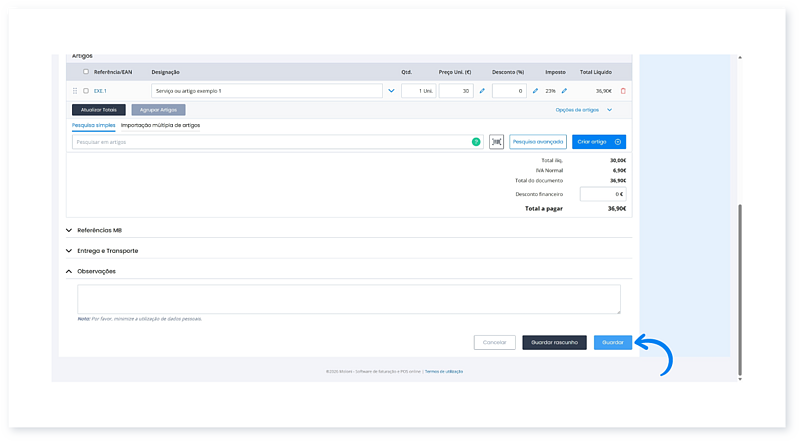Image resolution: width=800 pixels, height=442 pixels.
Task: Click the green help icon in search field
Action: pyautogui.click(x=476, y=142)
